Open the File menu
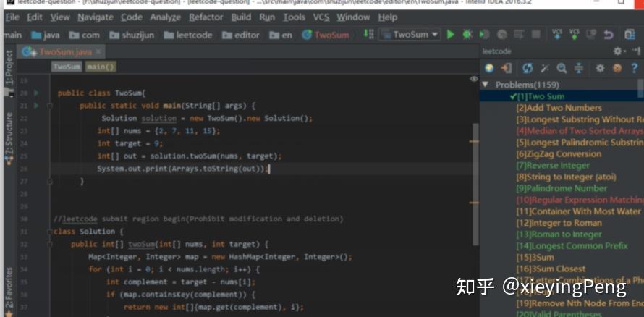 coord(13,17)
